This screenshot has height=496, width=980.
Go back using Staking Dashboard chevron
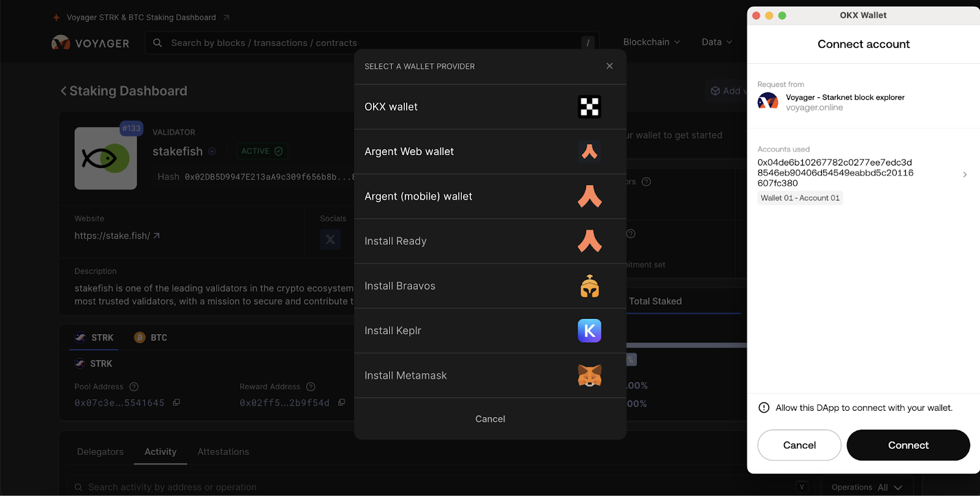click(x=63, y=91)
